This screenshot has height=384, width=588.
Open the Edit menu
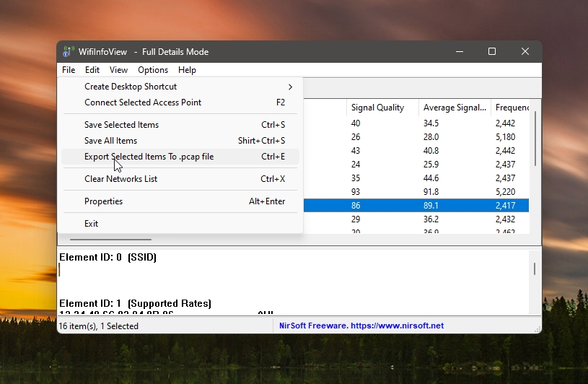pos(92,70)
